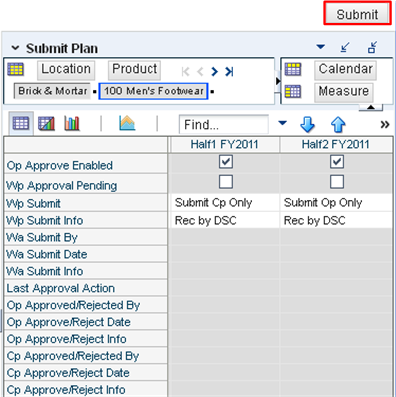Switch to bar chart view

pos(72,124)
